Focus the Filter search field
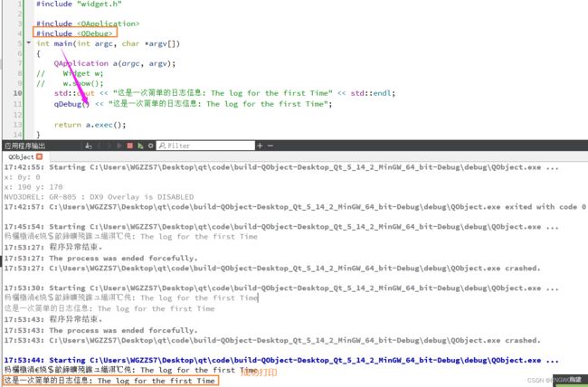This screenshot has width=588, height=387. (205, 146)
